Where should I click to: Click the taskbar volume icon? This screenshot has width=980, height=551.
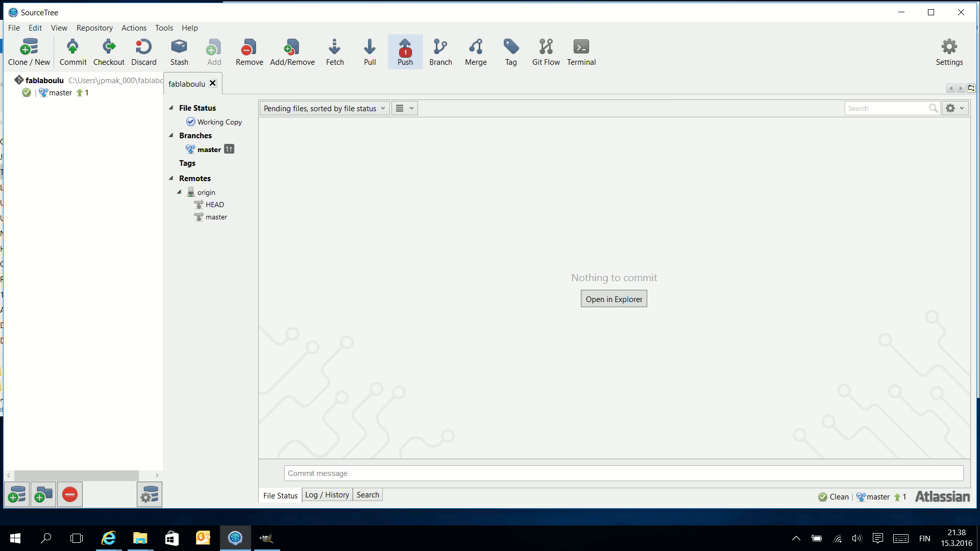857,538
